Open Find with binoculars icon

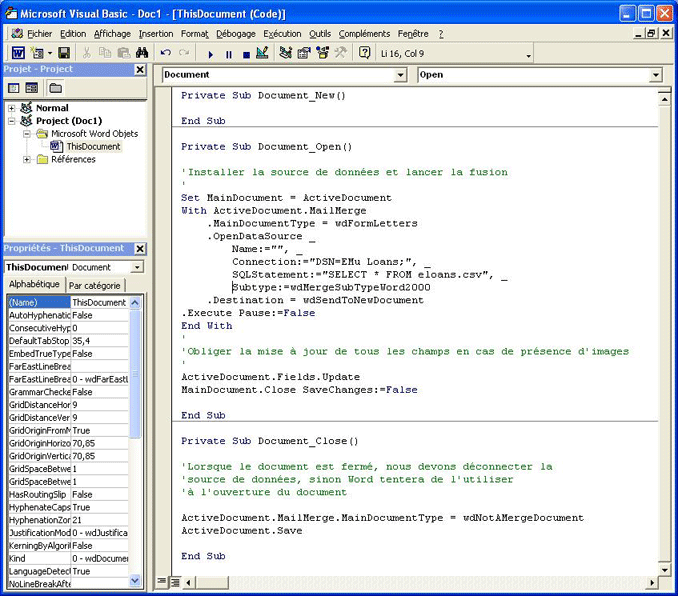142,53
